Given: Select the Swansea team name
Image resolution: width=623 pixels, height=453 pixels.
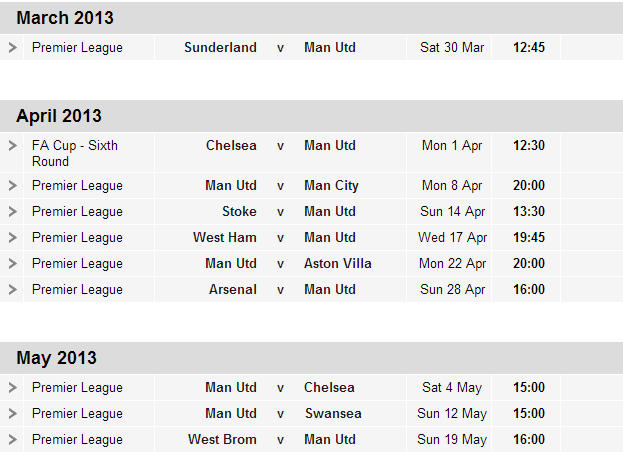Looking at the screenshot, I should tap(333, 414).
